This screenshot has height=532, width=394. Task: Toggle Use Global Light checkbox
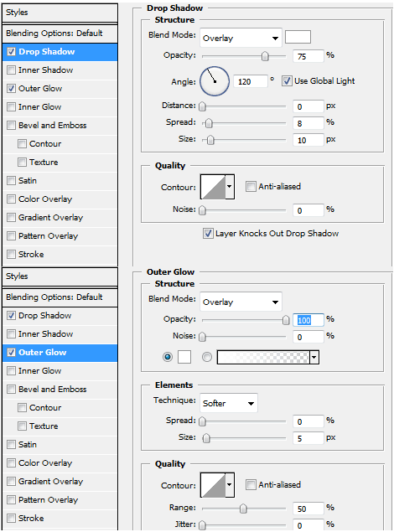(287, 80)
